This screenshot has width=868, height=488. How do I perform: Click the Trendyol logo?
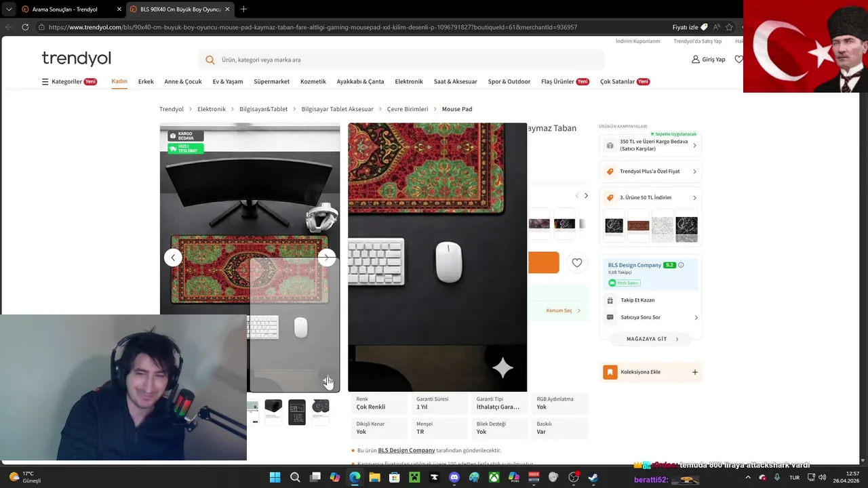pyautogui.click(x=76, y=58)
